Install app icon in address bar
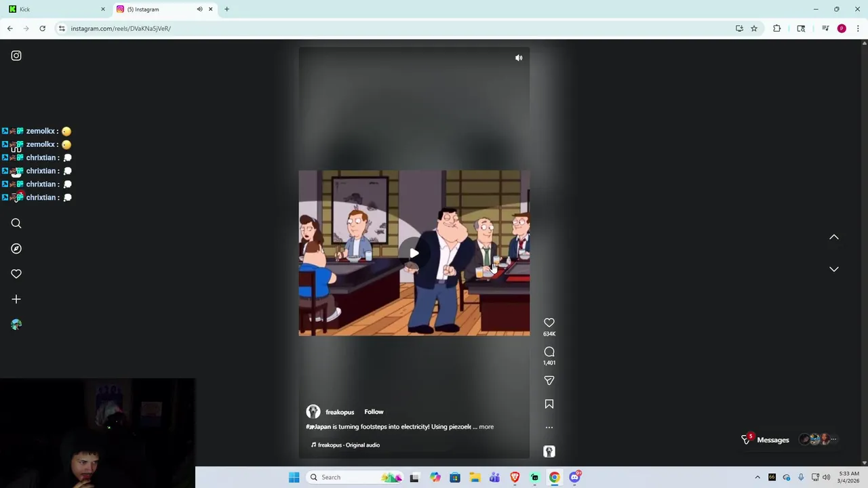Image resolution: width=868 pixels, height=488 pixels. [739, 28]
